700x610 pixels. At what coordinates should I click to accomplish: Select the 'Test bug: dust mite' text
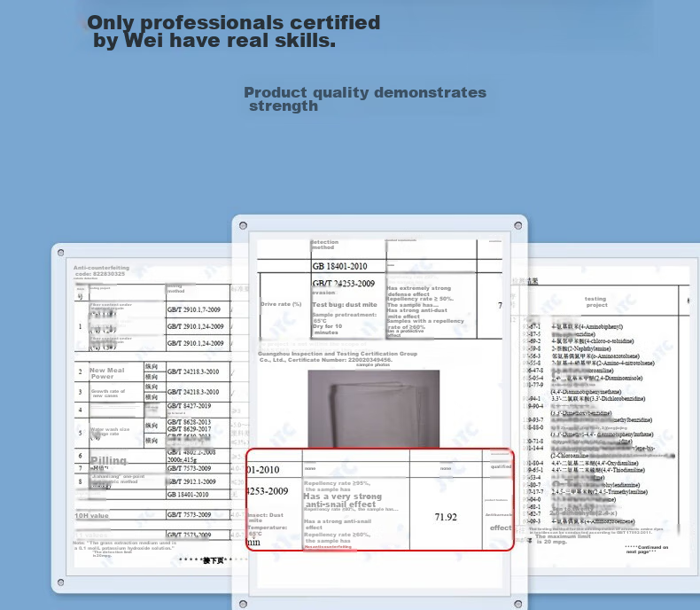[x=345, y=304]
